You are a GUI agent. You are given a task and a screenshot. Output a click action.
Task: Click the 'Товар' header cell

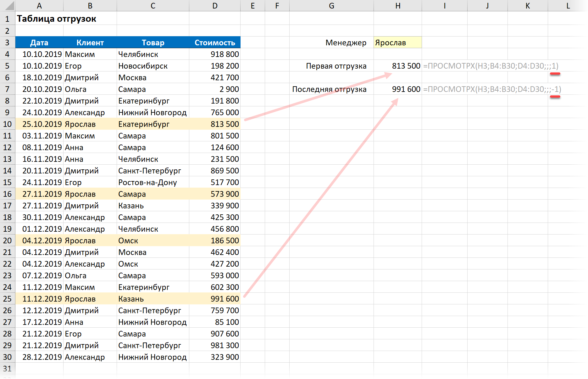click(153, 42)
